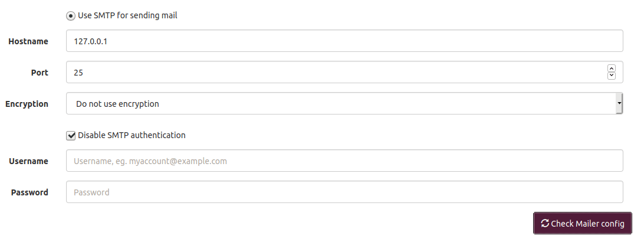The image size is (644, 242).
Task: Click the Hostname field label
Action: (28, 41)
